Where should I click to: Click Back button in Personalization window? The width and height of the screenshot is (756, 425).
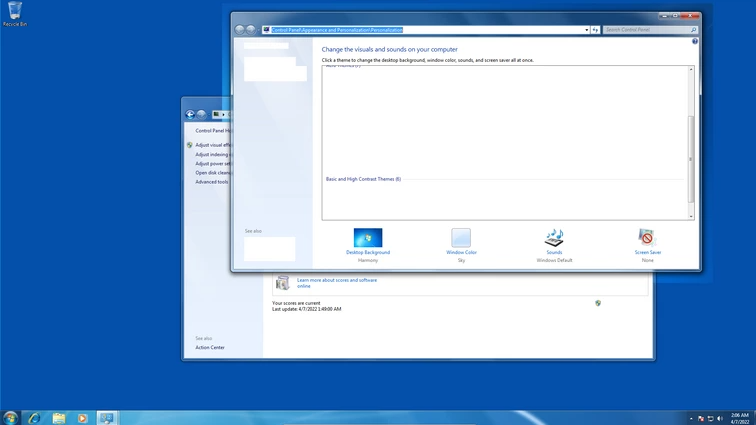point(240,30)
